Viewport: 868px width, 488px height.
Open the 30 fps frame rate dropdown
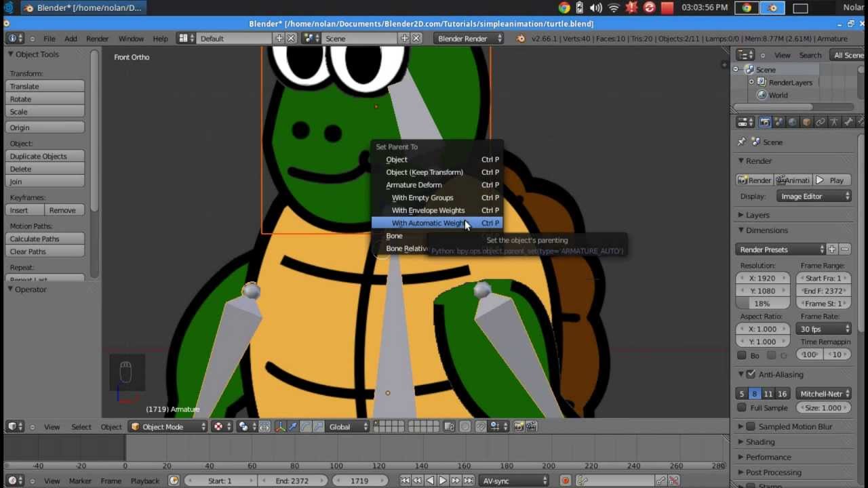[824, 329]
